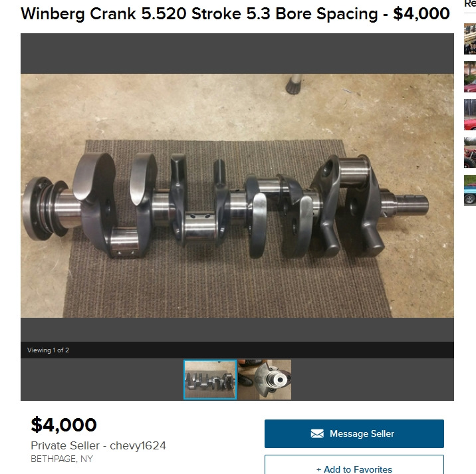Click the Private Seller label
The image size is (476, 474).
(65, 446)
